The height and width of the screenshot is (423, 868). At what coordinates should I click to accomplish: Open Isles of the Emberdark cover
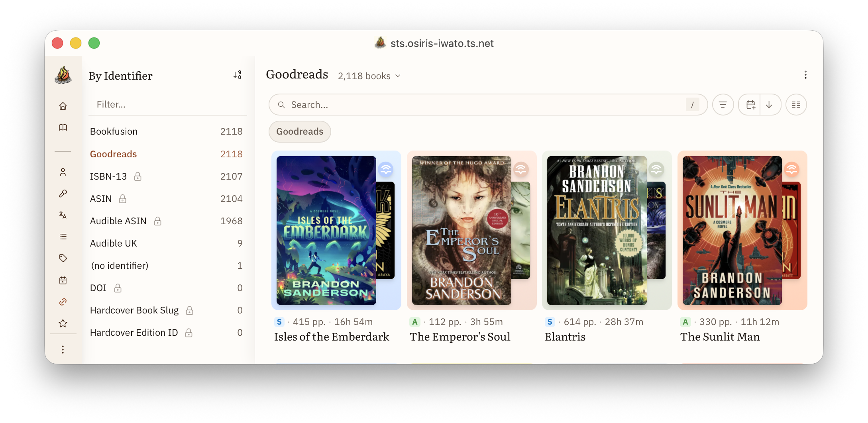[x=326, y=231]
